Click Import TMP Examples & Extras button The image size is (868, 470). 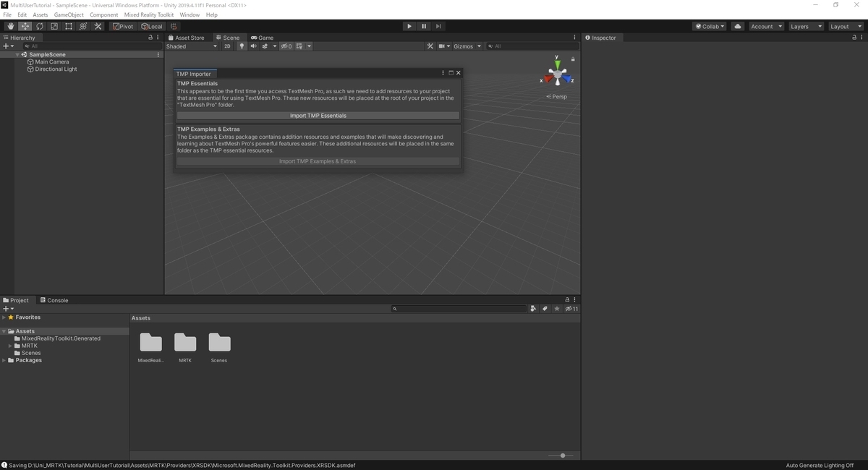(318, 161)
